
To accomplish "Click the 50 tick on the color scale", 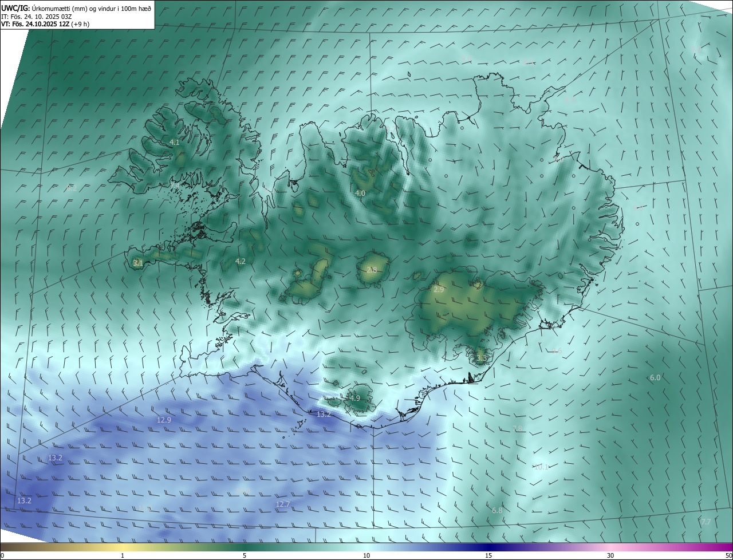I will (x=728, y=555).
